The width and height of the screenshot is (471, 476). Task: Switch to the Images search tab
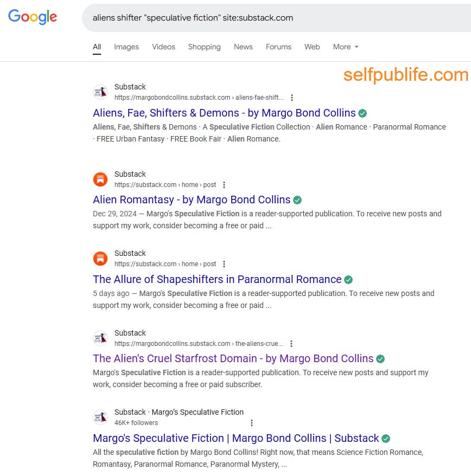(x=126, y=47)
